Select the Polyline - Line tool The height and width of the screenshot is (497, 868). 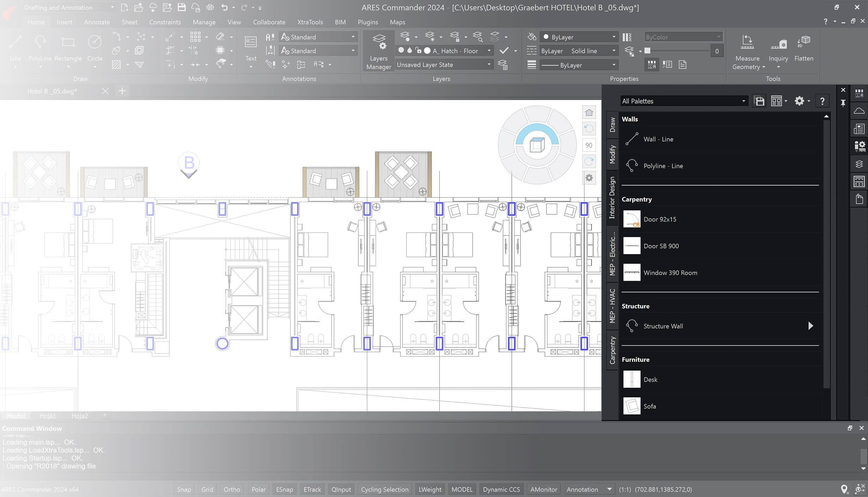tap(663, 165)
